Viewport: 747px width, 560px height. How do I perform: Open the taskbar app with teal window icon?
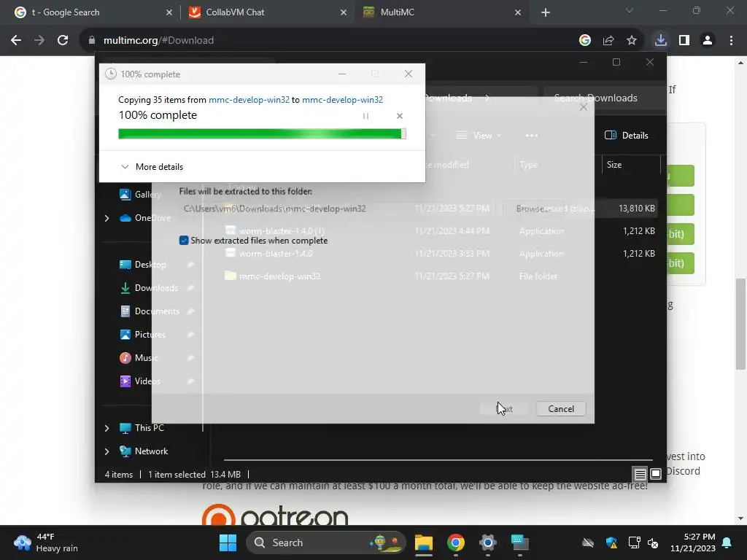tap(519, 542)
